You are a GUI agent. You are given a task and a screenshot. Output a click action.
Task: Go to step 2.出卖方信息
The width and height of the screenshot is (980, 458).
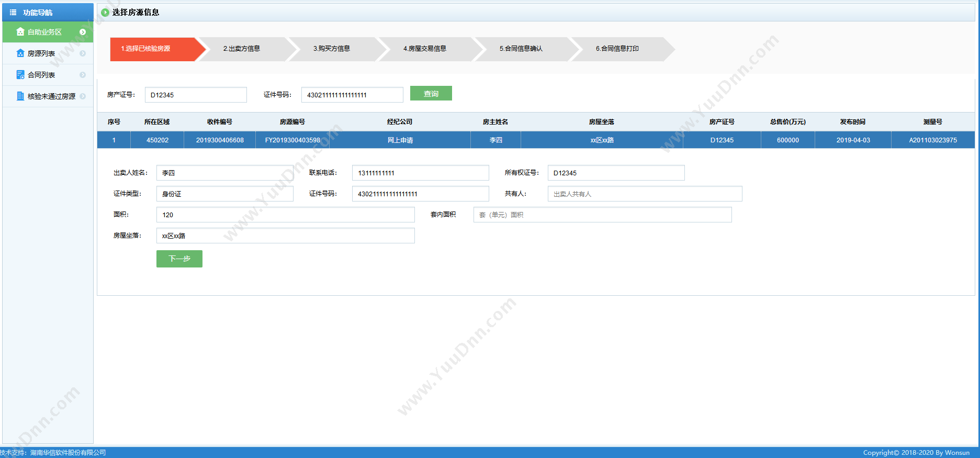247,49
